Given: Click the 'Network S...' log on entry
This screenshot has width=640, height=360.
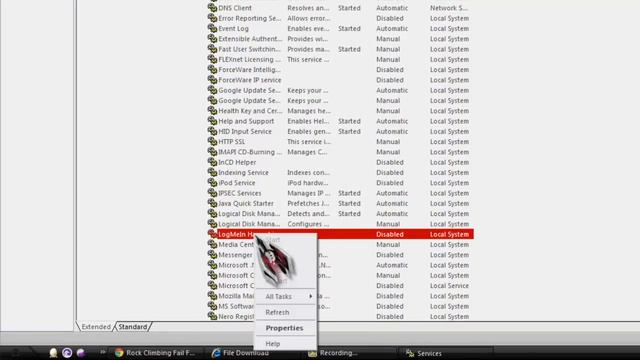Looking at the screenshot, I should point(449,8).
